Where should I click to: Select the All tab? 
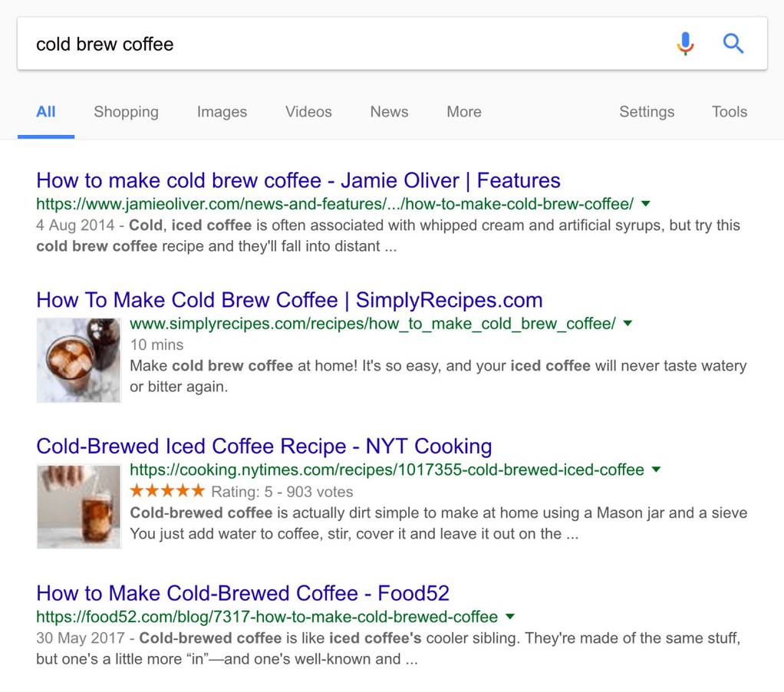click(x=45, y=111)
